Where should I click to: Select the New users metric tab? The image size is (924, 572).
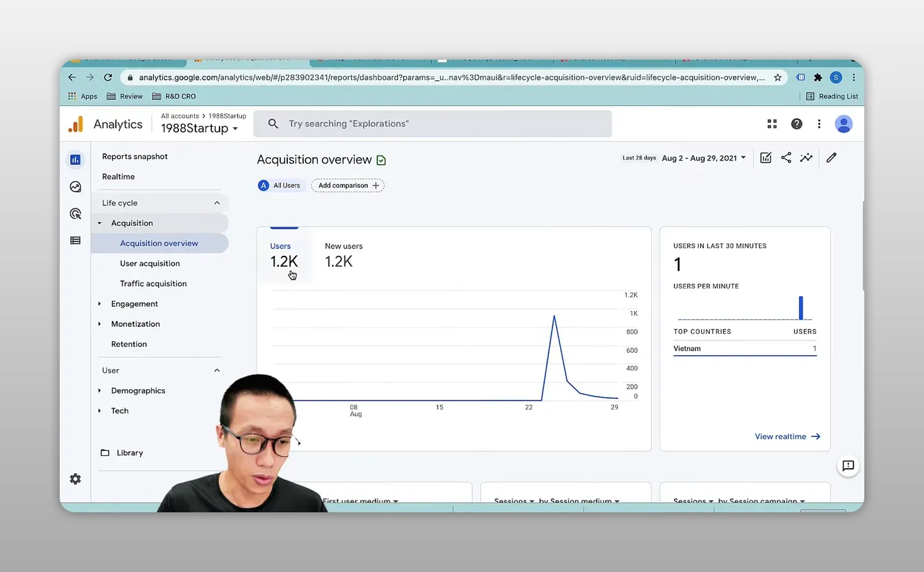coord(344,255)
